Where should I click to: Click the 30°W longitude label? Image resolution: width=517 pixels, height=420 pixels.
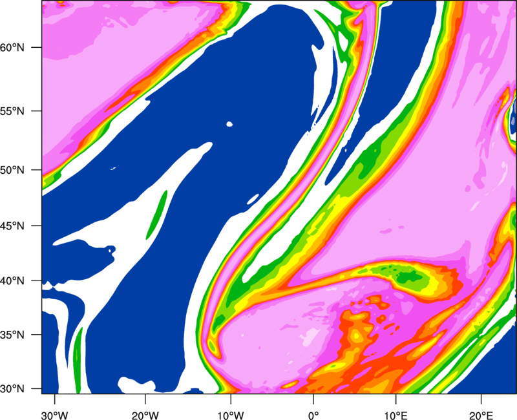point(54,415)
